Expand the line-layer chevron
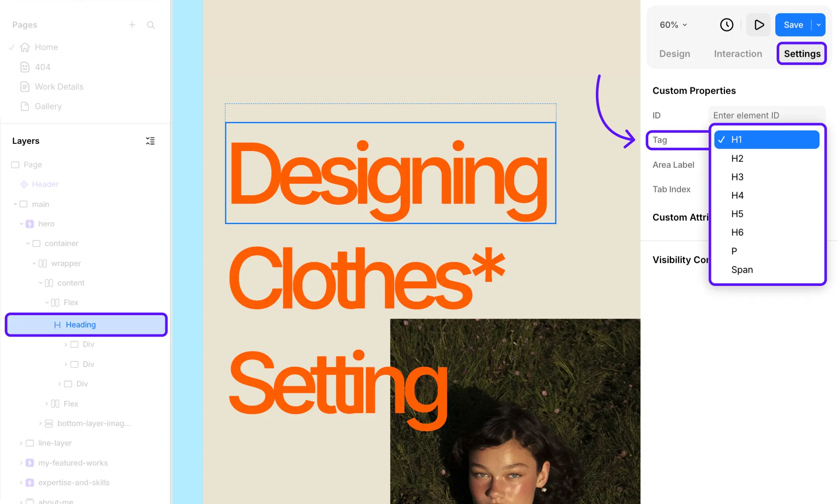The image size is (838, 504). click(21, 443)
